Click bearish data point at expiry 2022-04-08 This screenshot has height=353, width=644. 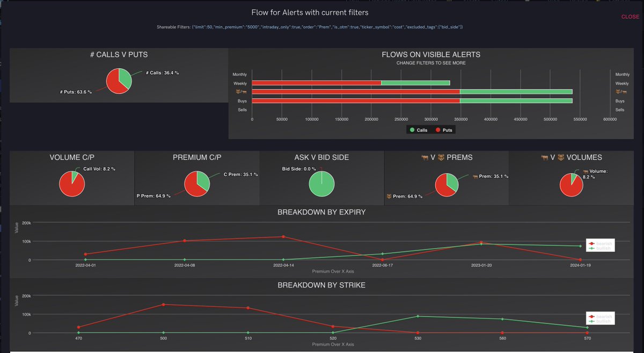pos(184,241)
